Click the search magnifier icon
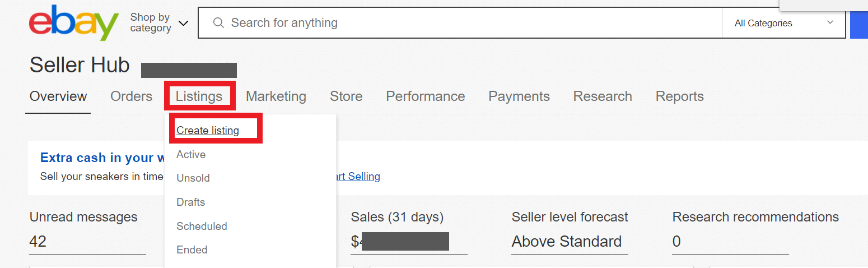The image size is (868, 268). pos(220,23)
